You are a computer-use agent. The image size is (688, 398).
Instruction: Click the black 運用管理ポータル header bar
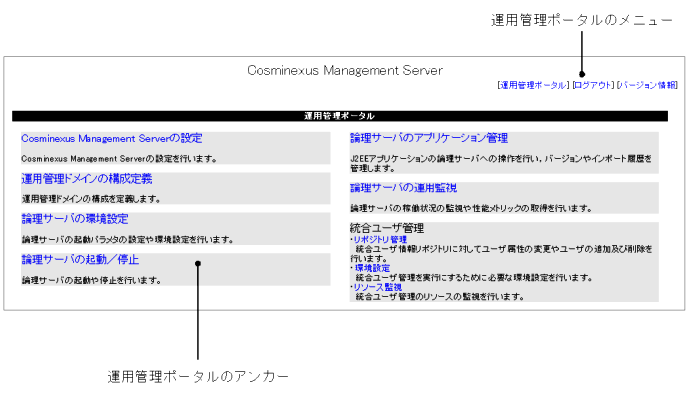point(340,116)
